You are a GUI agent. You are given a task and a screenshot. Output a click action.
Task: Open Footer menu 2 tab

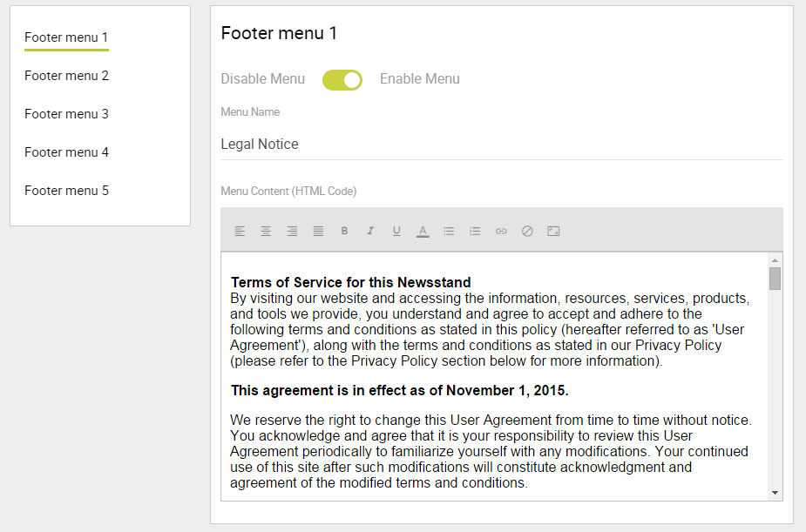click(x=67, y=76)
